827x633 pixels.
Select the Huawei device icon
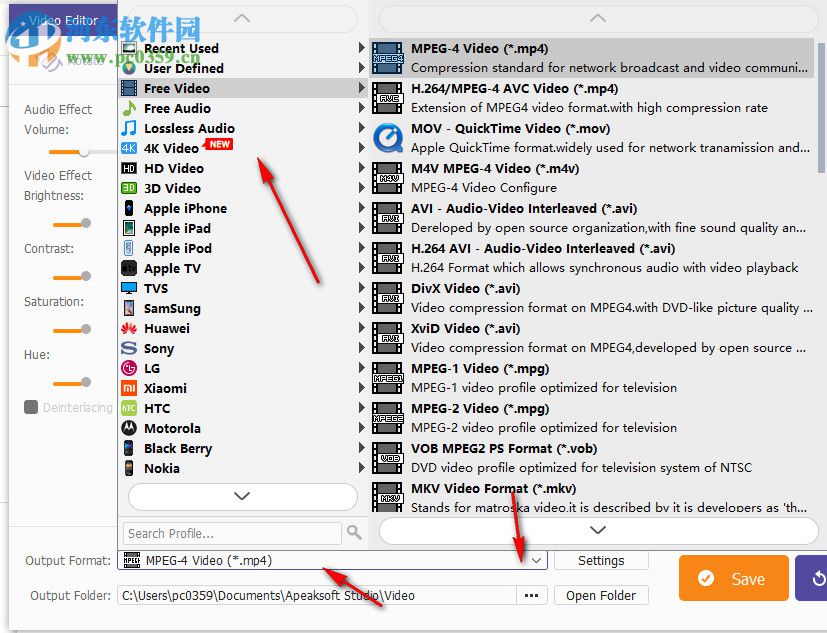tap(130, 328)
